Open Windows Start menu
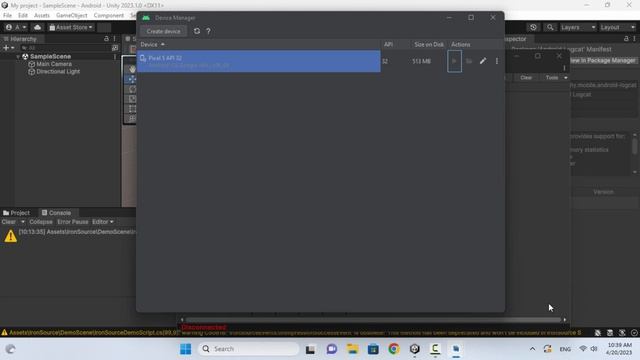The image size is (640, 360). tap(185, 349)
